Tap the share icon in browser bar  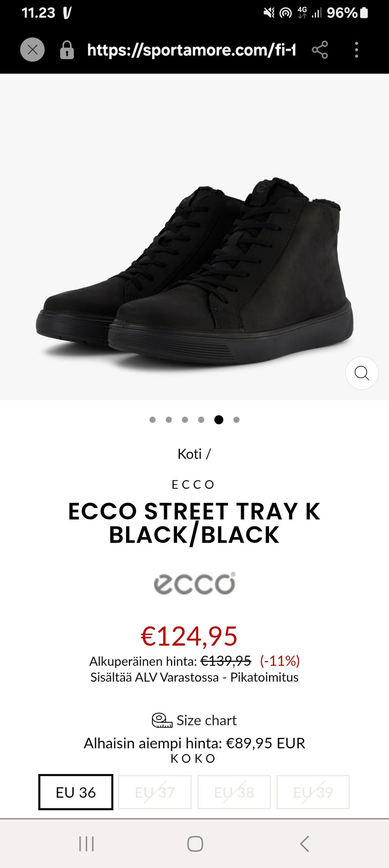(x=320, y=50)
